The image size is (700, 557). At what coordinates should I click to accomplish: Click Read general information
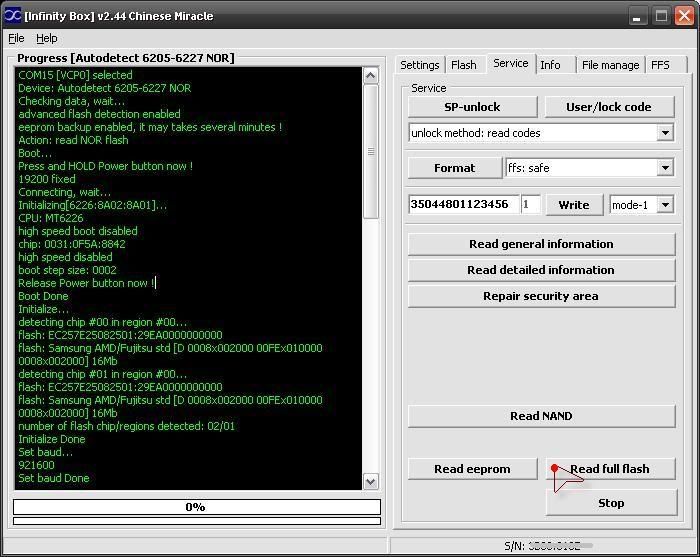(x=542, y=244)
